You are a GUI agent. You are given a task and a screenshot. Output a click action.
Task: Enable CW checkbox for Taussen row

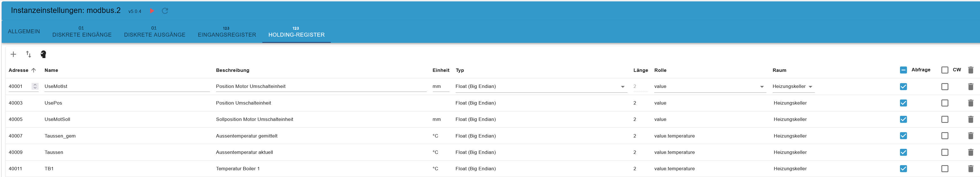tap(944, 152)
